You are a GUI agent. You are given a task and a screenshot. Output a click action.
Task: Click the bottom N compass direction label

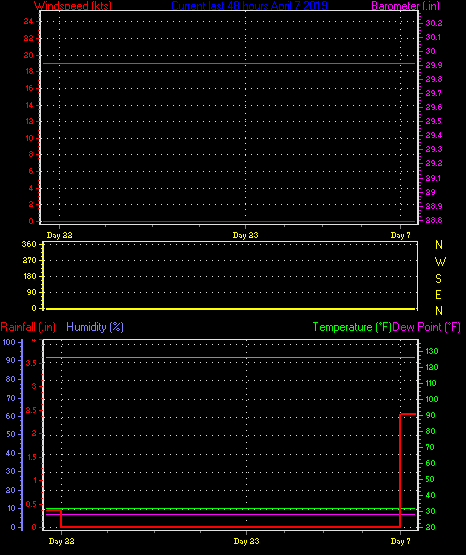(x=439, y=310)
